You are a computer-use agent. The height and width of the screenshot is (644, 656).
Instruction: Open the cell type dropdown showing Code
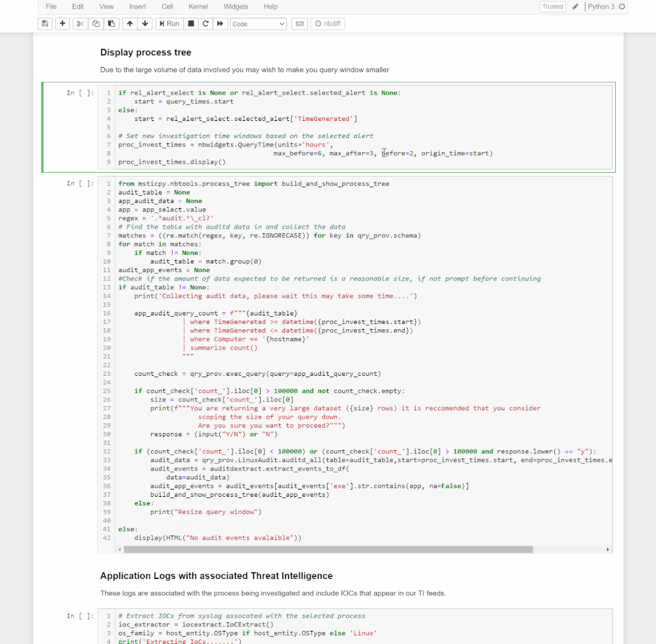(258, 24)
